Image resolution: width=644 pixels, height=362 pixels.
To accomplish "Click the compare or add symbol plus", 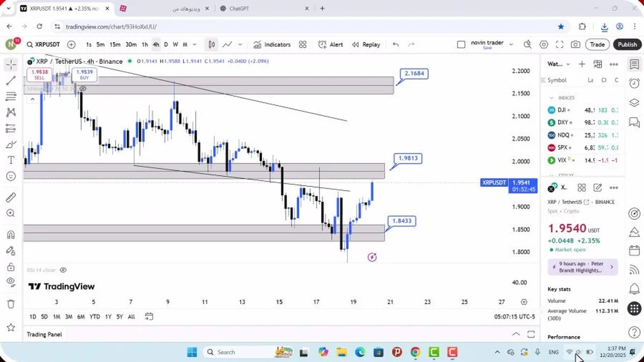I will coord(71,45).
